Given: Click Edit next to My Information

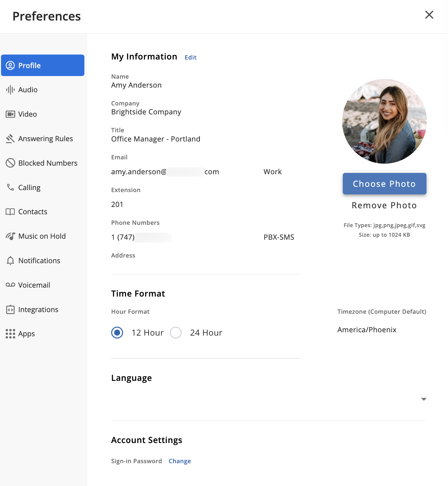Looking at the screenshot, I should [191, 58].
